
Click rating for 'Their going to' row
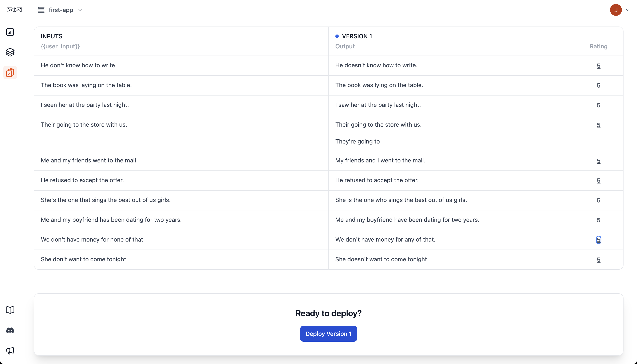598,125
